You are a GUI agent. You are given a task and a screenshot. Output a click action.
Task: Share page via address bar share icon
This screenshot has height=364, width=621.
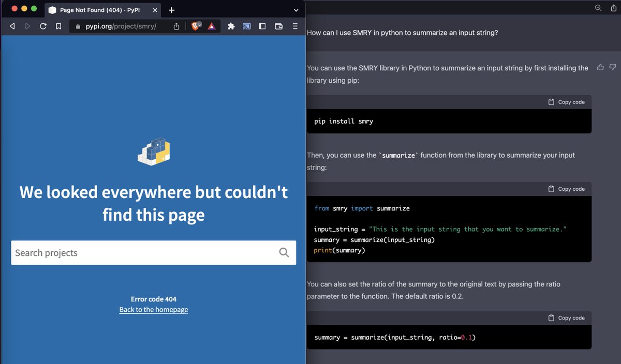point(176,26)
